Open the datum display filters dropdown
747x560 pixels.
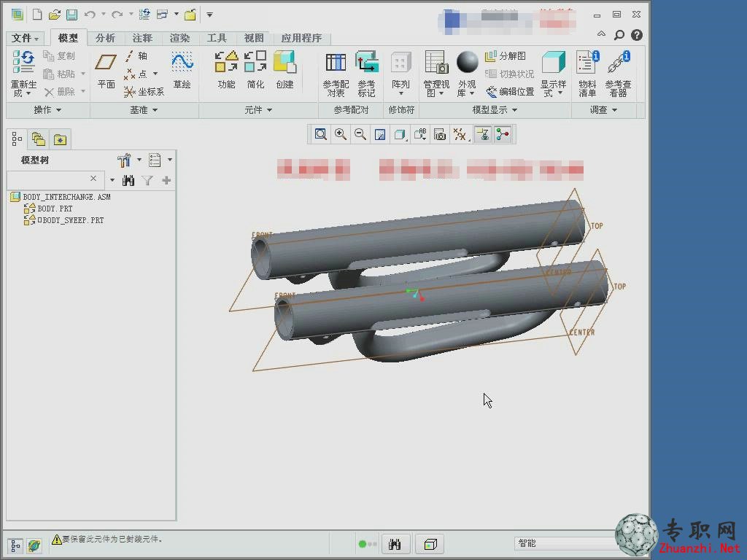tap(460, 135)
